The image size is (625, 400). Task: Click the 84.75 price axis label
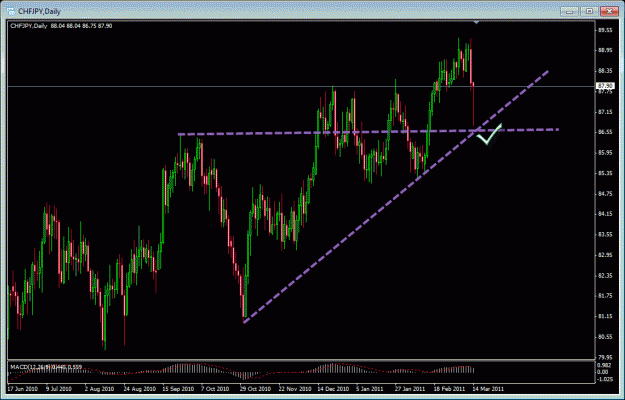pyautogui.click(x=605, y=194)
